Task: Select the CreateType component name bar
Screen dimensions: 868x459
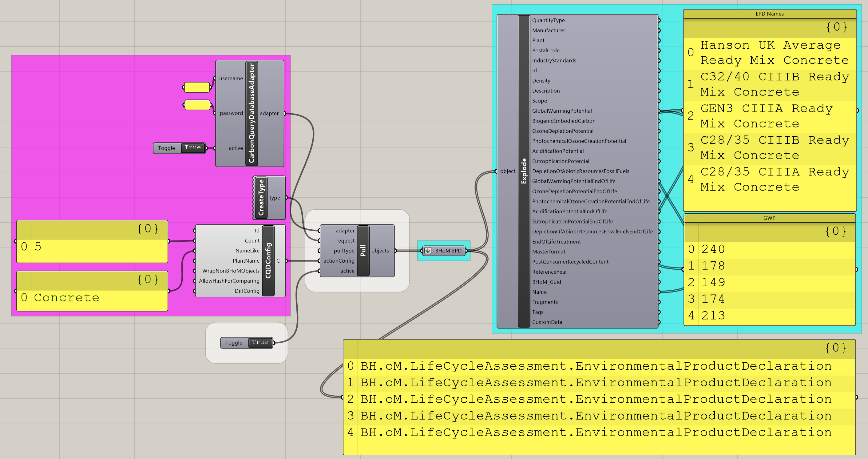Action: [x=261, y=198]
